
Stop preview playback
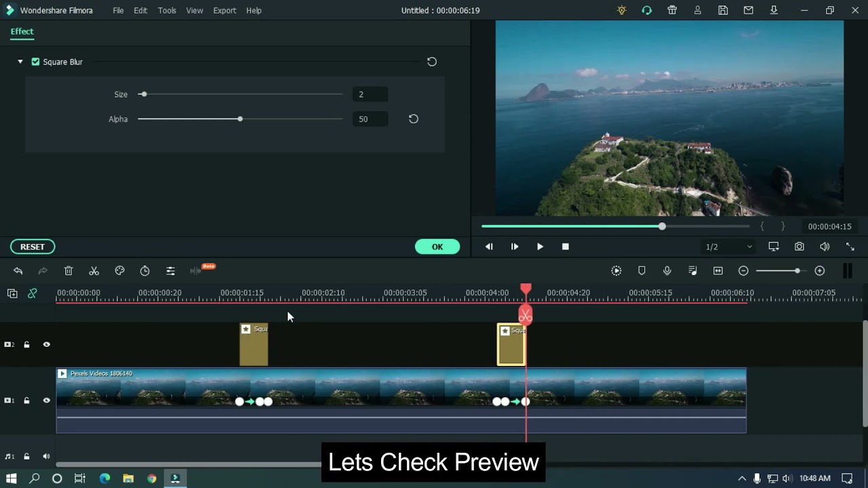tap(566, 247)
